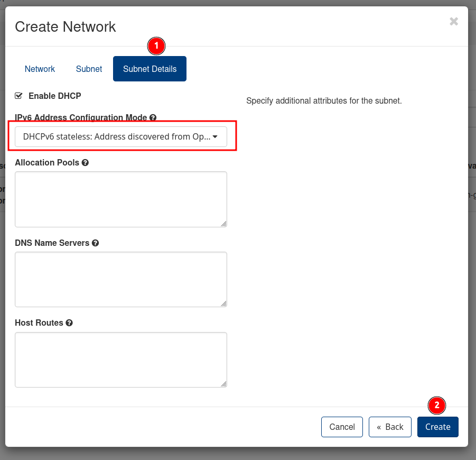Image resolution: width=476 pixels, height=460 pixels.
Task: Switch to the Network tab
Action: pos(40,69)
